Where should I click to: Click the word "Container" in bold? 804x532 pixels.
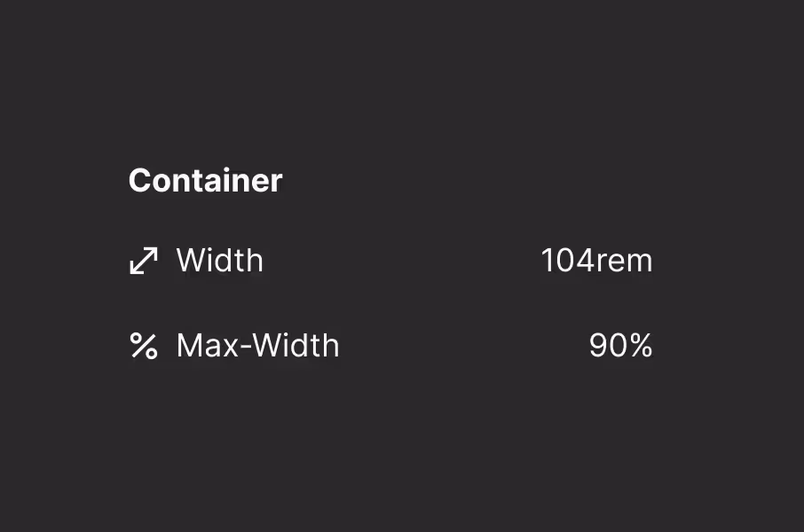coord(205,181)
